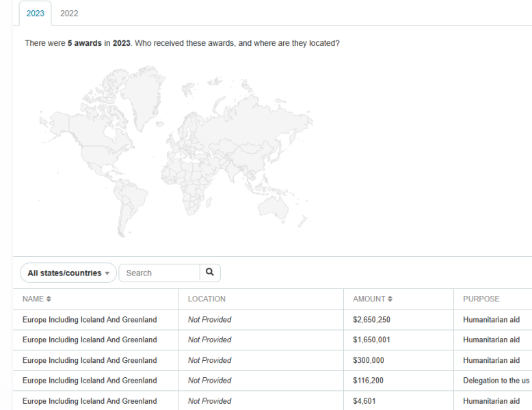The width and height of the screenshot is (532, 410).
Task: Click the $116,200 award amount
Action: pos(369,381)
